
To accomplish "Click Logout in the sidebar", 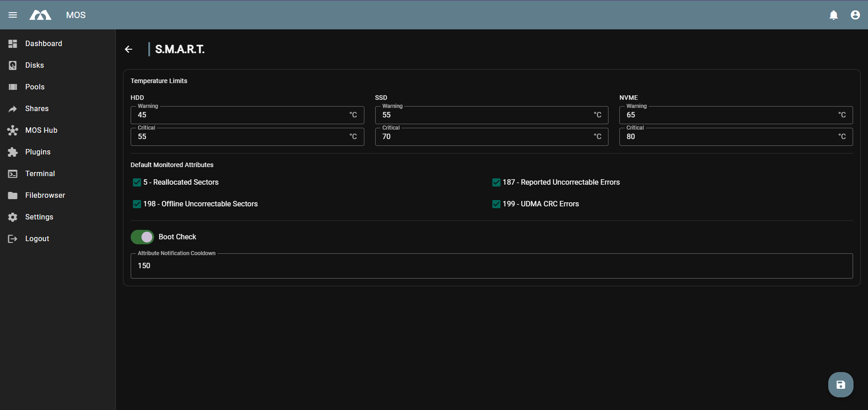I will tap(37, 238).
